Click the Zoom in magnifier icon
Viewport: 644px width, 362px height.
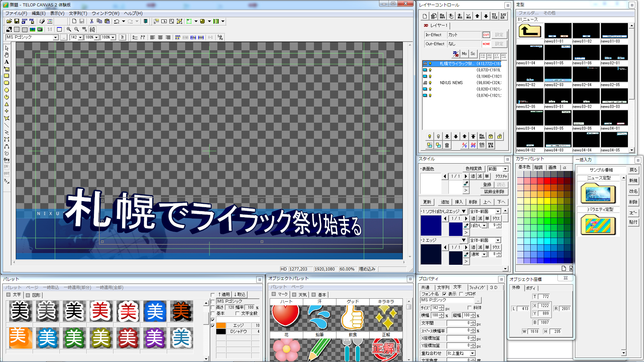[69, 29]
